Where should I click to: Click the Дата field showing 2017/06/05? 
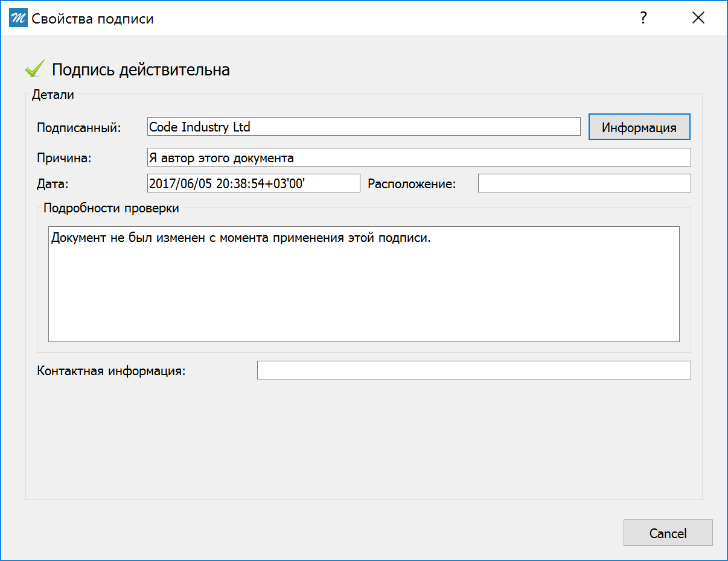click(x=254, y=183)
